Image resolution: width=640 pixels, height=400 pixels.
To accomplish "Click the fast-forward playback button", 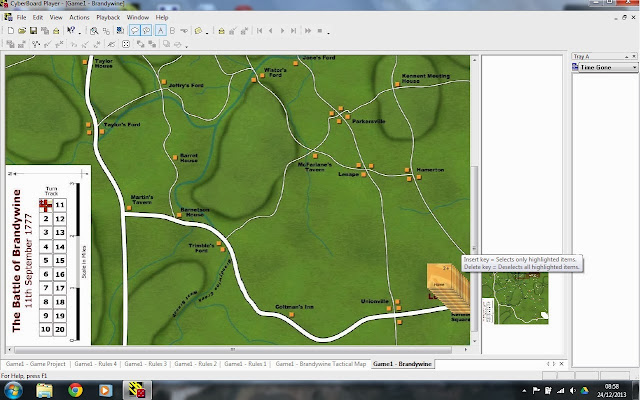I will coord(308,31).
